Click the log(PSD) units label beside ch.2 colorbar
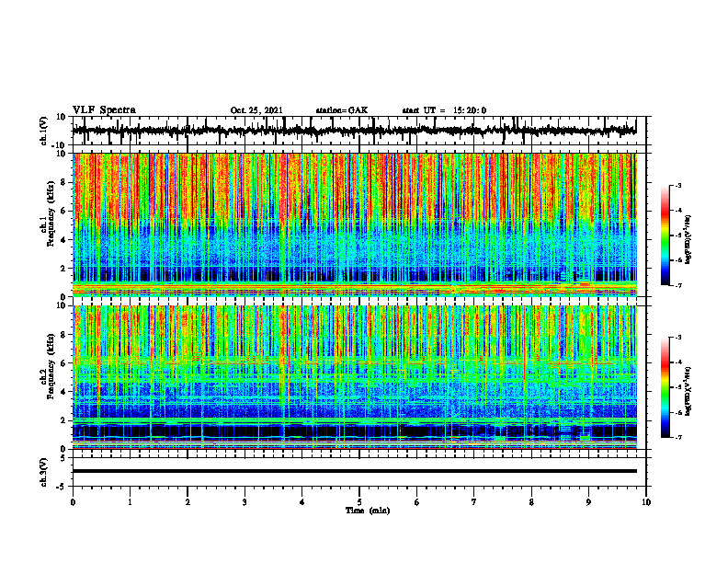 pyautogui.click(x=688, y=391)
